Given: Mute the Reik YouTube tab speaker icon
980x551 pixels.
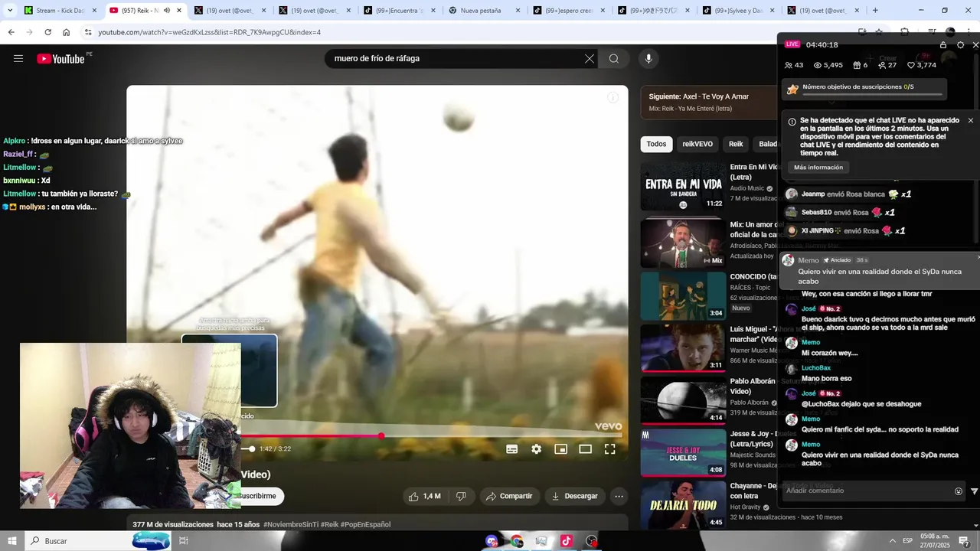Looking at the screenshot, I should (x=167, y=11).
